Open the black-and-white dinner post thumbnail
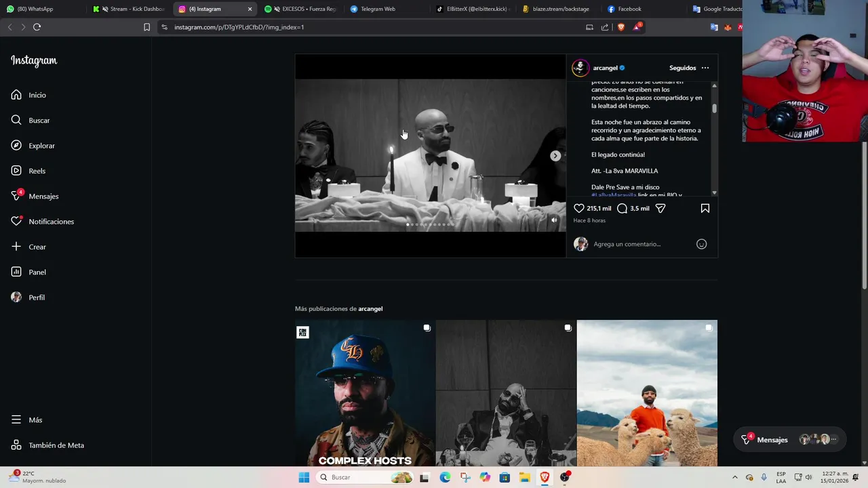 506,393
